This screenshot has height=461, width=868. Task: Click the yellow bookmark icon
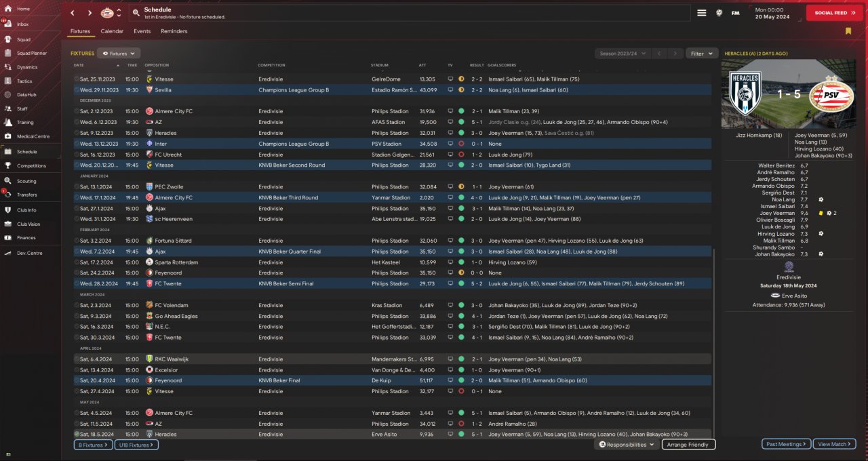[x=848, y=31]
